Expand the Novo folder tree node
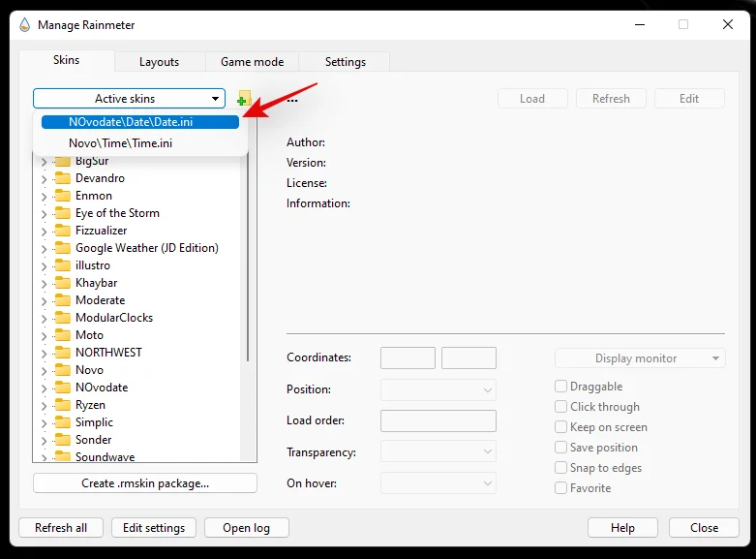 point(44,370)
